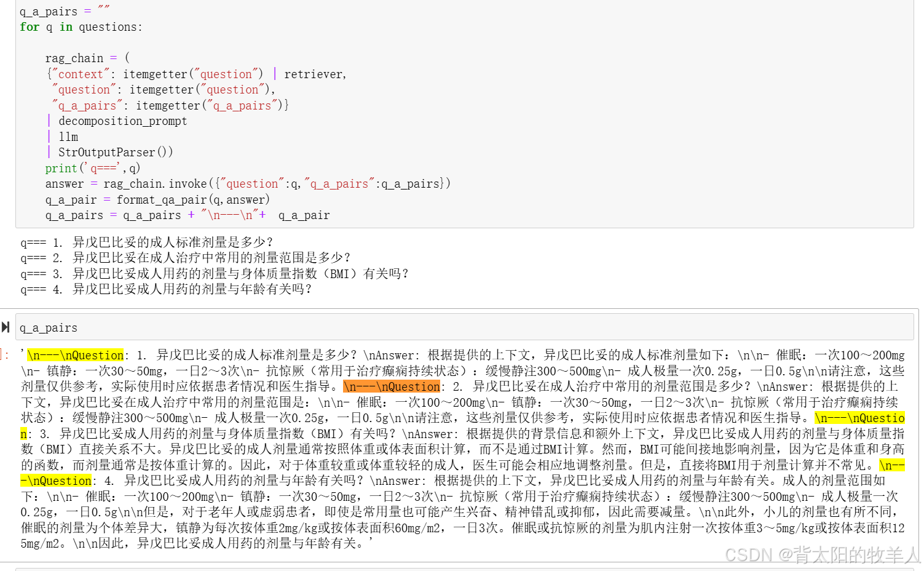Select the StrOutputParser() call
This screenshot has width=924, height=571.
tap(114, 151)
